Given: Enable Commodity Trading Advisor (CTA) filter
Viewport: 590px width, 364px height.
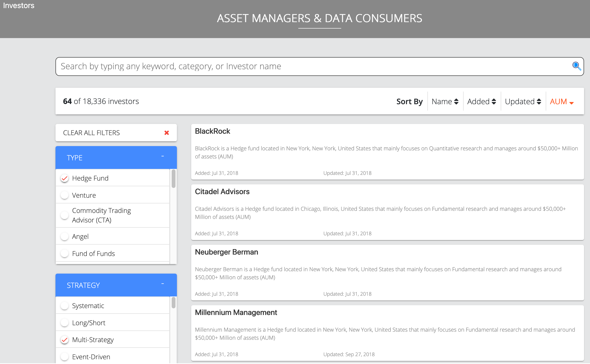Looking at the screenshot, I should click(x=65, y=215).
